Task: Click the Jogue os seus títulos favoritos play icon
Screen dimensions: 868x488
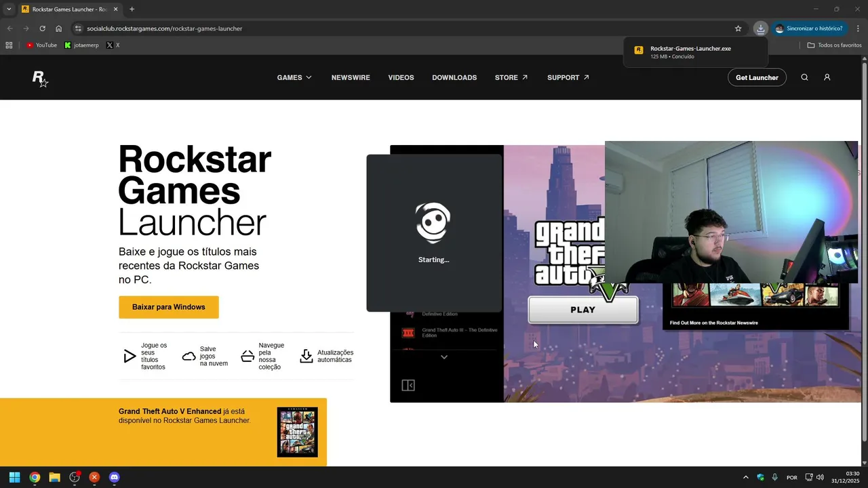Action: point(130,357)
